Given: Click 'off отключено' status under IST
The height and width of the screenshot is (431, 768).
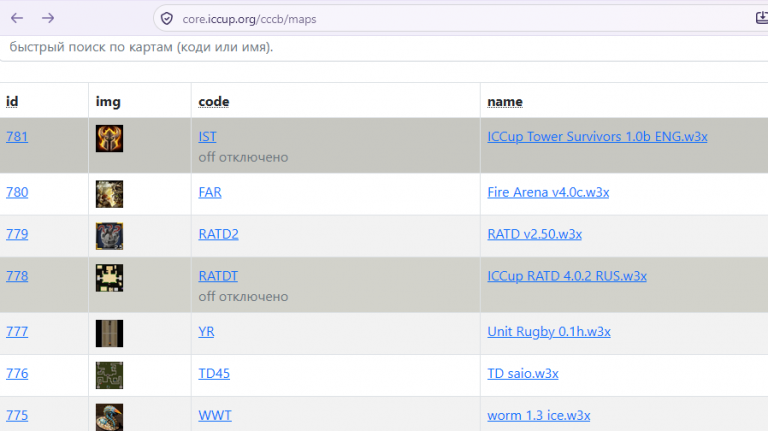Looking at the screenshot, I should (x=243, y=157).
